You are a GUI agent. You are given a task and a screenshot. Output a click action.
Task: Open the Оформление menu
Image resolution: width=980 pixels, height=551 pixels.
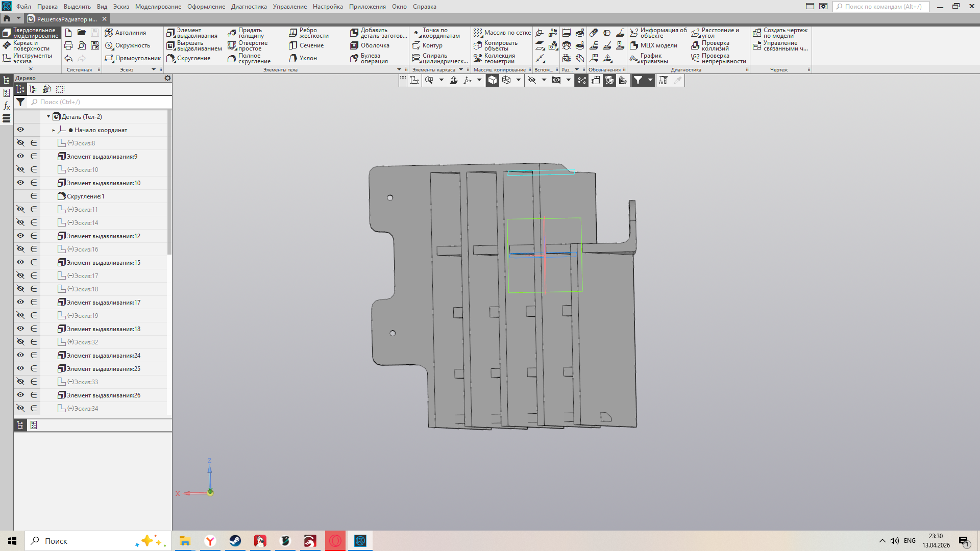(x=206, y=7)
